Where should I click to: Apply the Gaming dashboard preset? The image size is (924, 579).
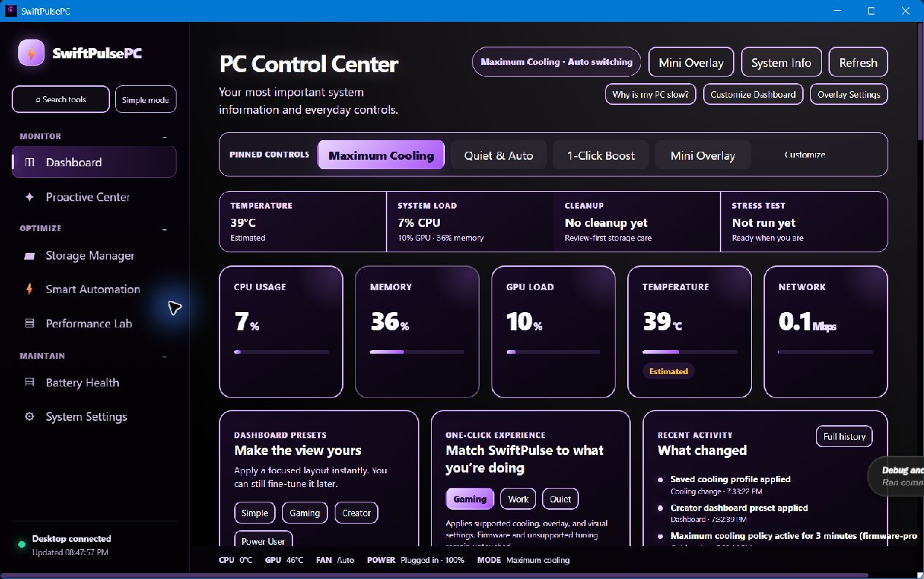click(305, 513)
